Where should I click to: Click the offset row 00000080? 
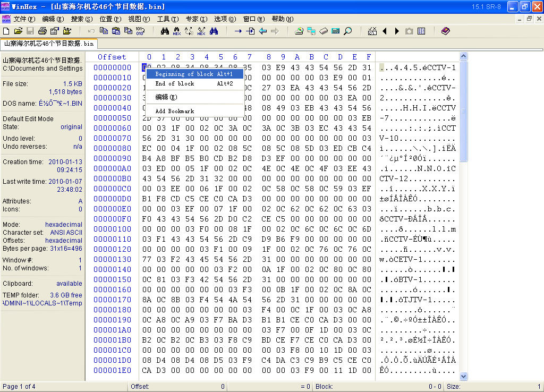click(x=113, y=148)
